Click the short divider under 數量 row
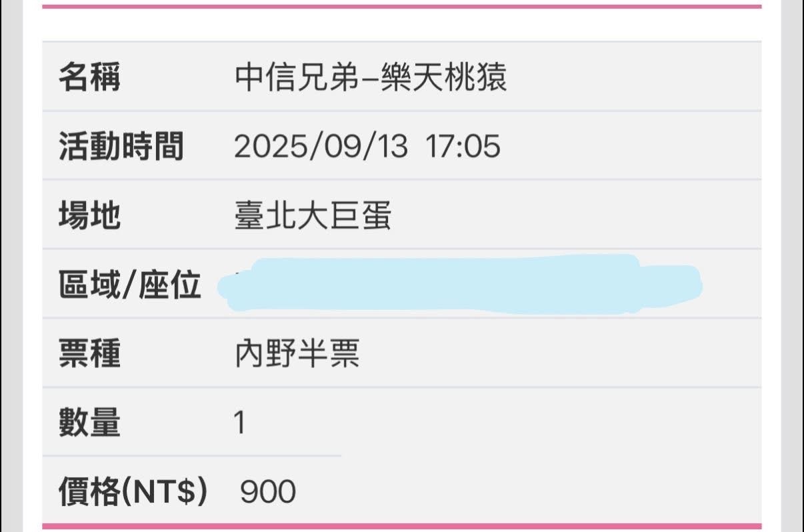The height and width of the screenshot is (532, 804). tap(192, 456)
